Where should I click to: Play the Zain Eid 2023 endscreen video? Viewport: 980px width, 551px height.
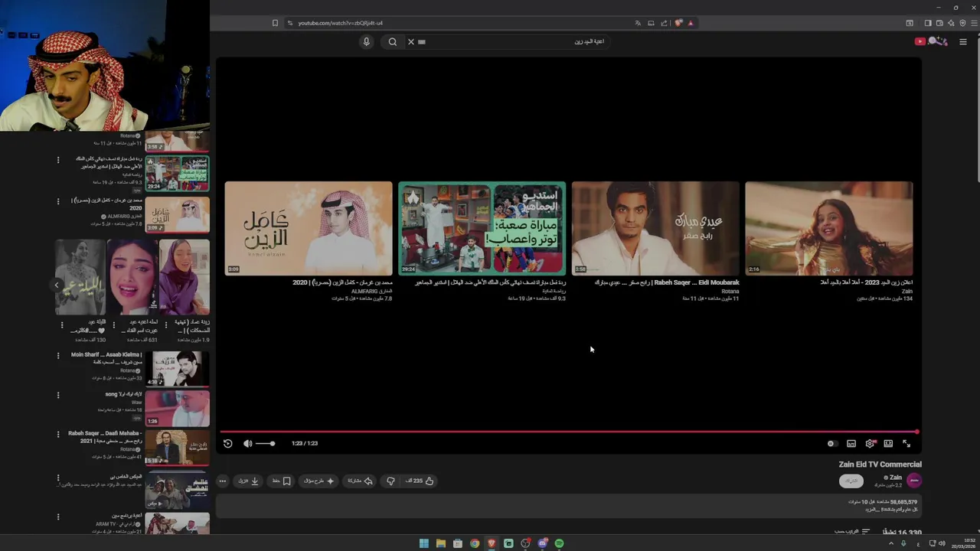[x=829, y=228]
